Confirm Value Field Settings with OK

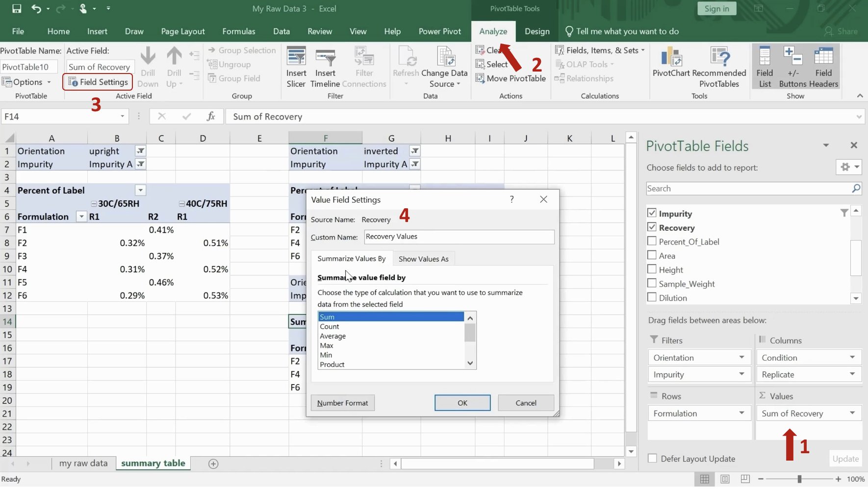pos(461,402)
